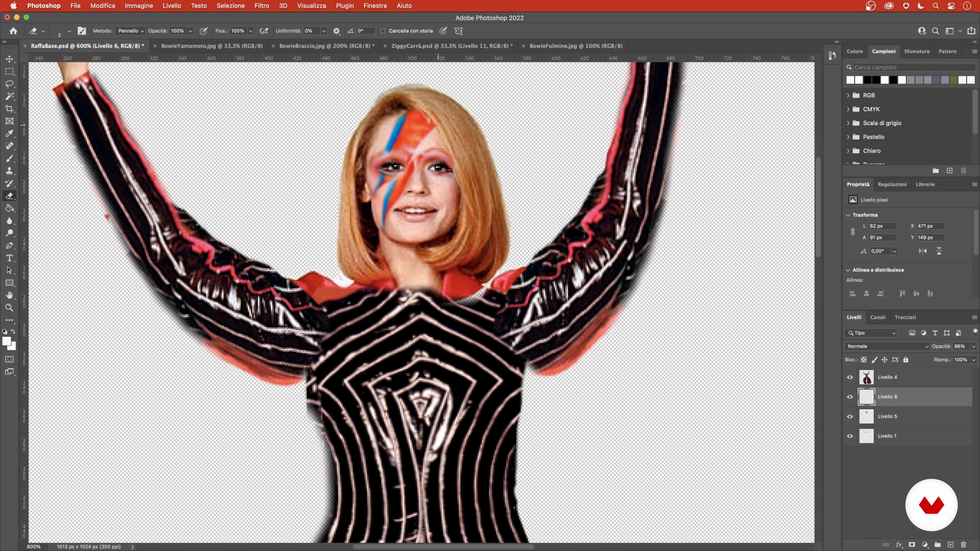Select the Eyedropper tool

click(x=9, y=133)
